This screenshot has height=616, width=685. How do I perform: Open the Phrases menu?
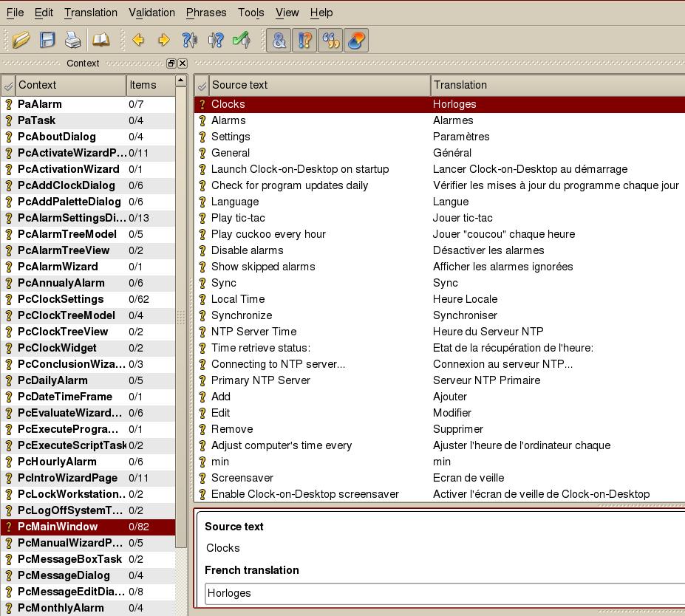pos(206,13)
